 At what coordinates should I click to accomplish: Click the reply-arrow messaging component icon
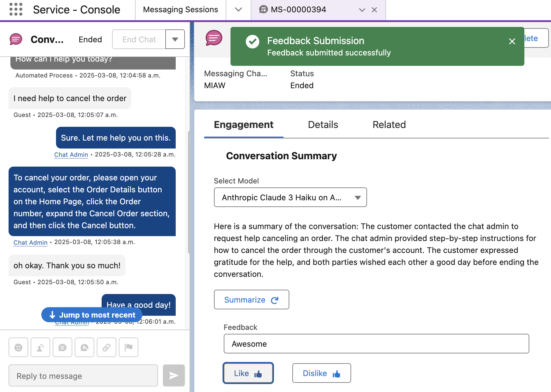(84, 347)
